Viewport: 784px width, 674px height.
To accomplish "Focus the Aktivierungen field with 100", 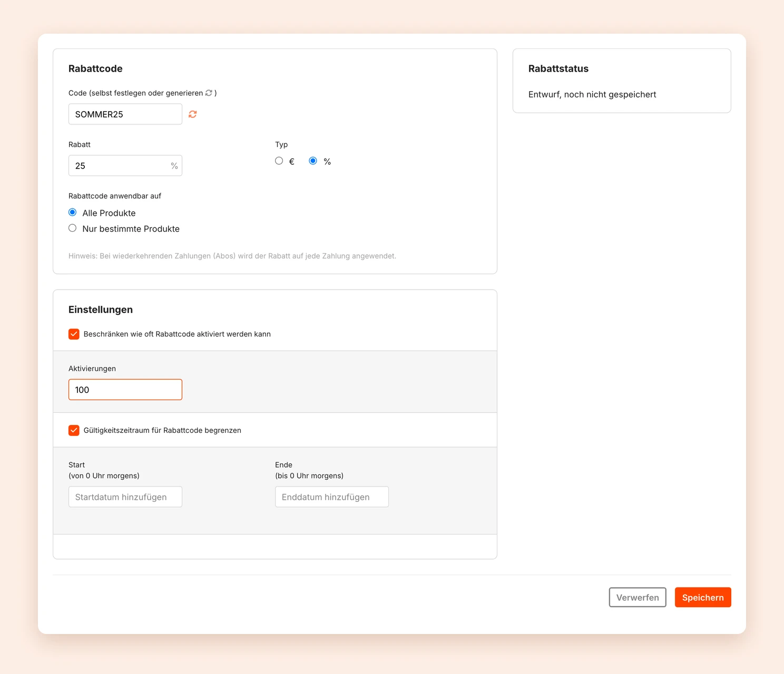I will 125,390.
